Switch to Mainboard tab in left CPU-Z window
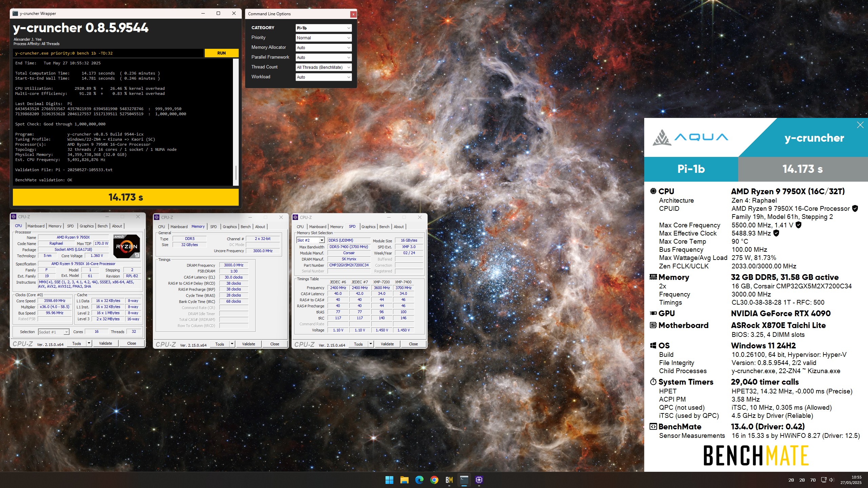The height and width of the screenshot is (488, 868). (36, 226)
